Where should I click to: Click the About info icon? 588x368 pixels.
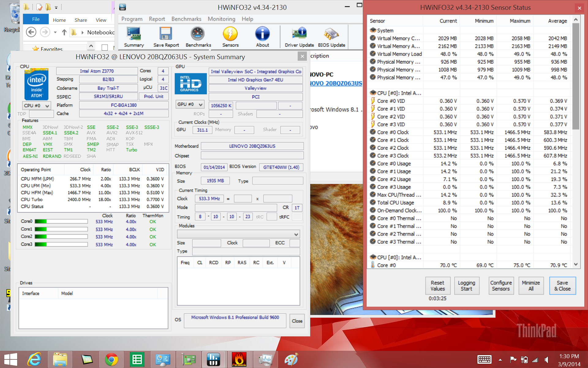[262, 37]
